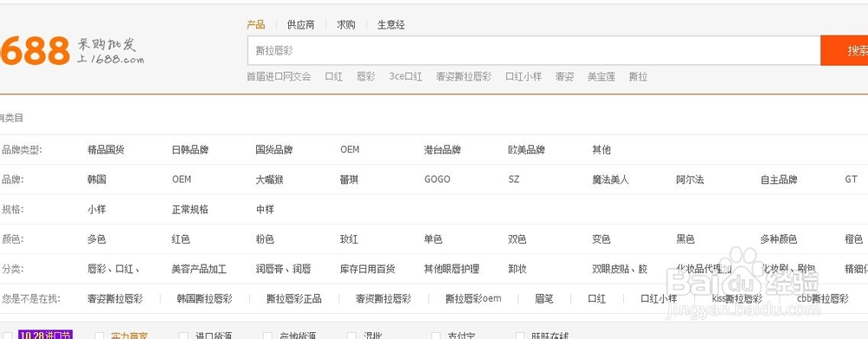868x339 pixels.
Task: Filter color by 双色
Action: [x=517, y=239]
